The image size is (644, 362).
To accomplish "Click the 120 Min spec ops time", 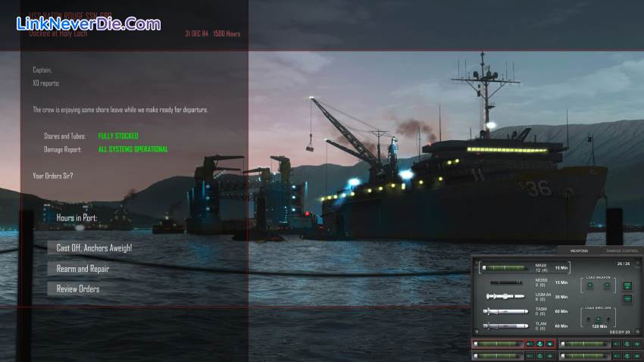I will coord(599,326).
